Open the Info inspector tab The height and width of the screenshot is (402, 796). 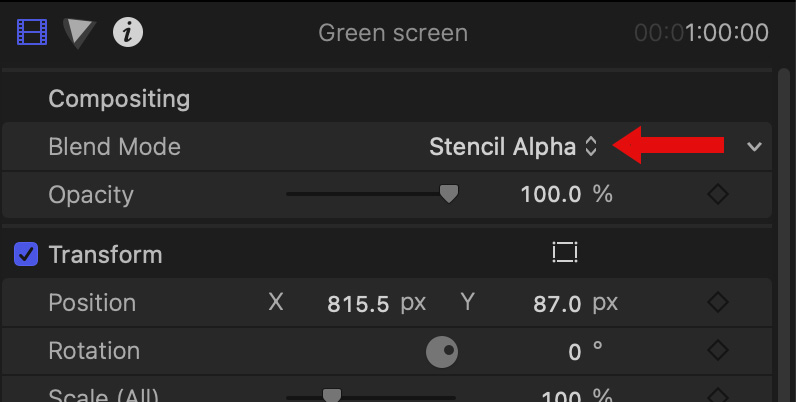[128, 32]
